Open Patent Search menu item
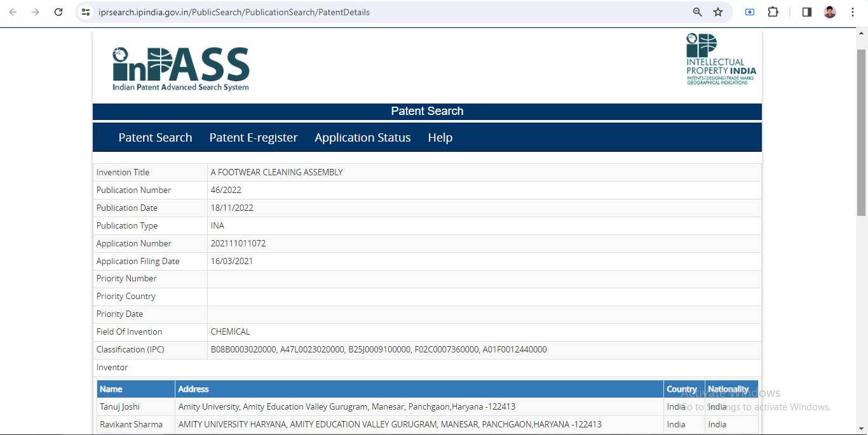 155,138
